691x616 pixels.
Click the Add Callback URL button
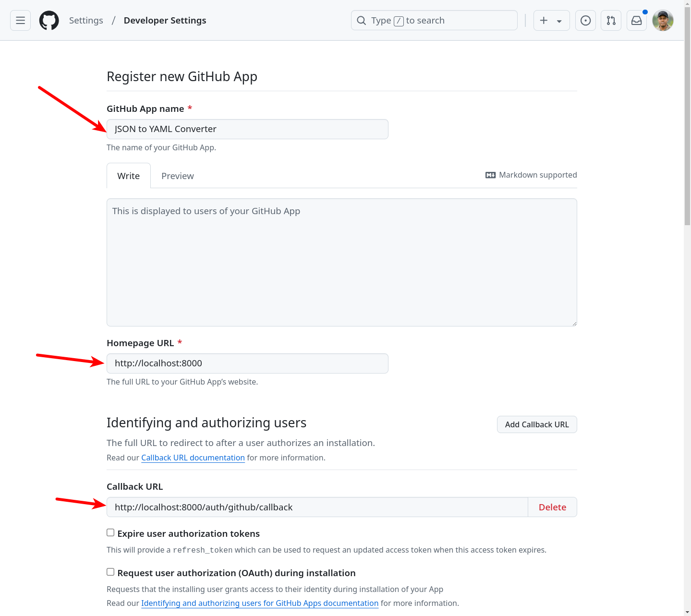pyautogui.click(x=536, y=424)
